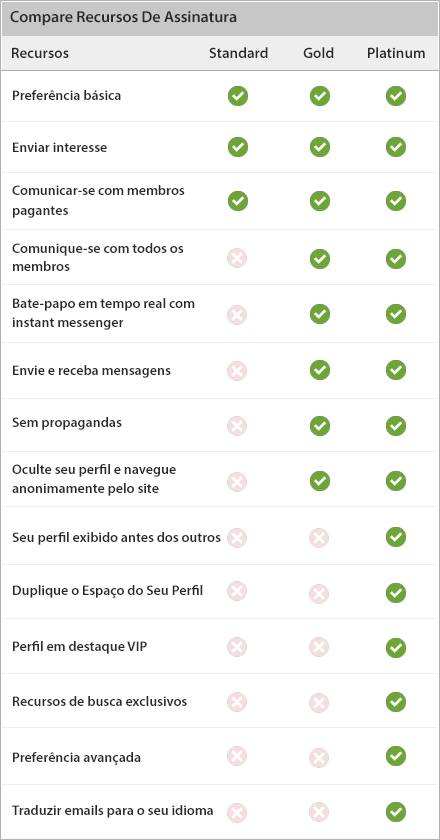Click the Compare Recursos De Assinatura title

(x=124, y=18)
